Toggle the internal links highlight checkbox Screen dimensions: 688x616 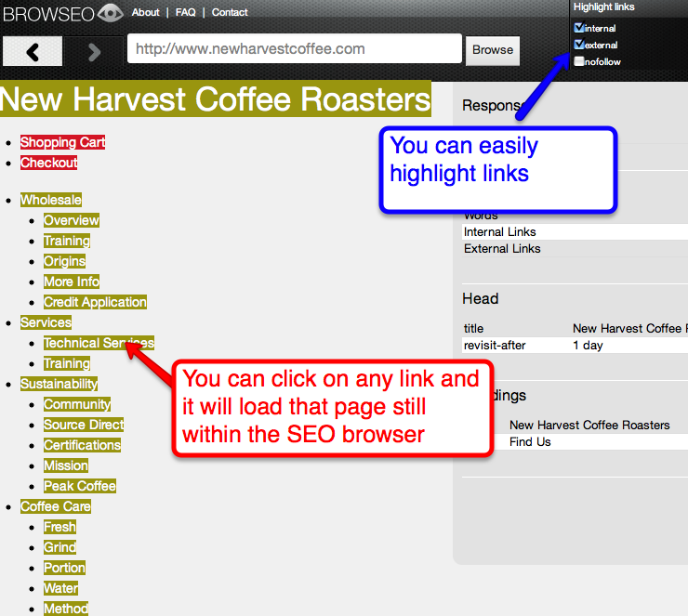point(578,28)
